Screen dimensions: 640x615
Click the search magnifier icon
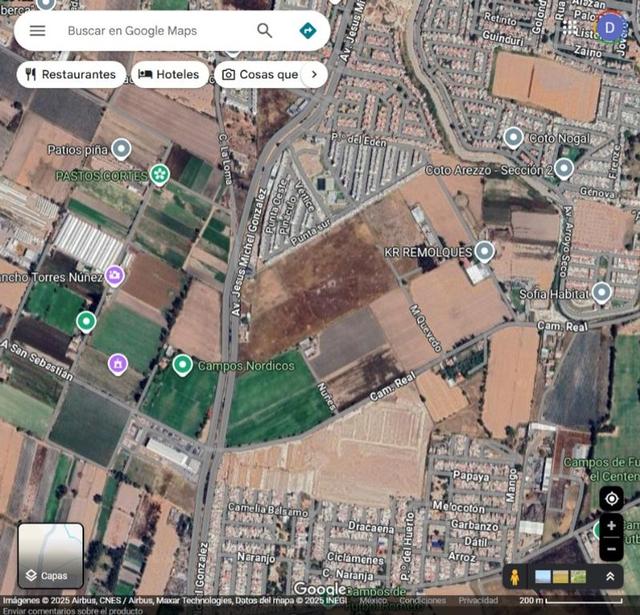point(264,31)
